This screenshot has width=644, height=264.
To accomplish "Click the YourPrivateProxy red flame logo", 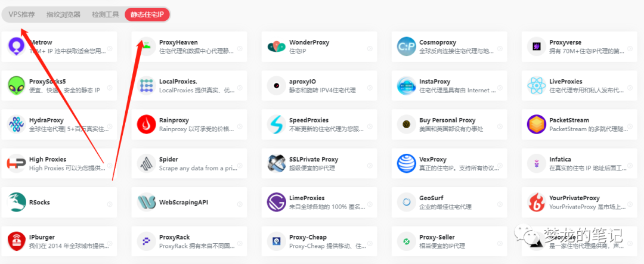I will click(x=537, y=202).
